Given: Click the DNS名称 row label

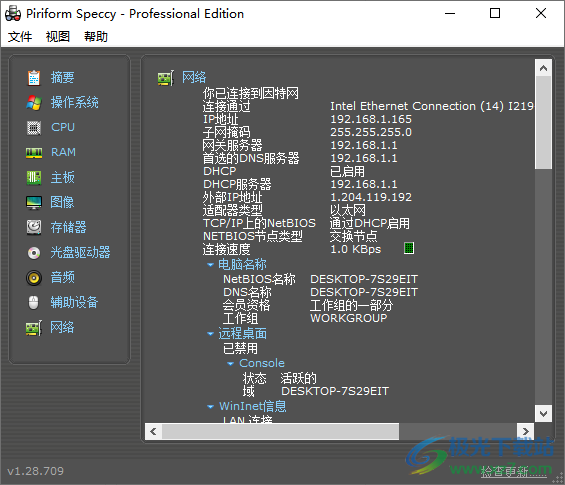Looking at the screenshot, I should (x=247, y=292).
